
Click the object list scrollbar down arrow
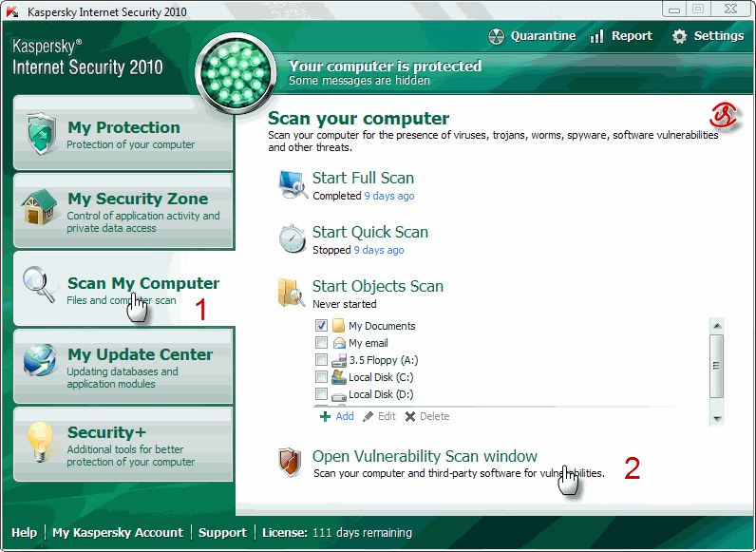click(x=717, y=418)
